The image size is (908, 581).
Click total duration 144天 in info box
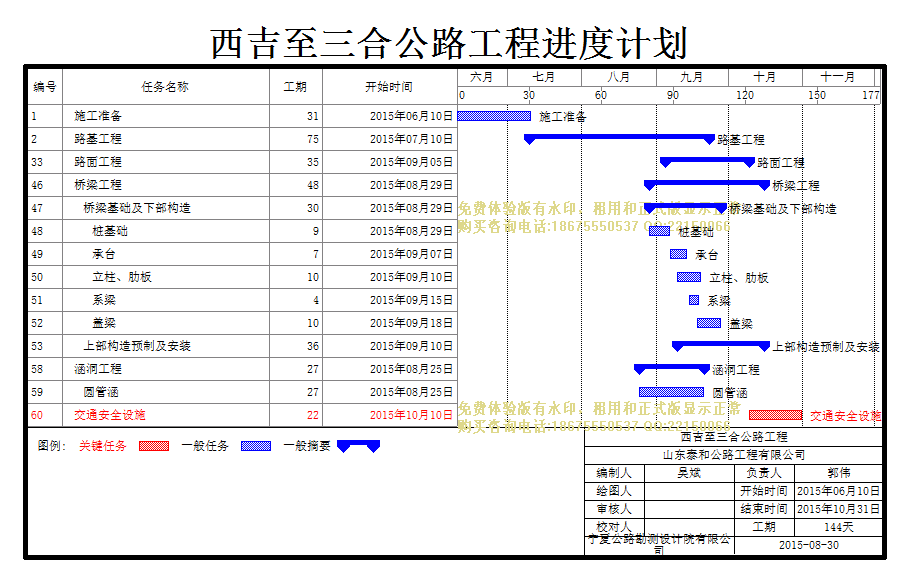[839, 527]
